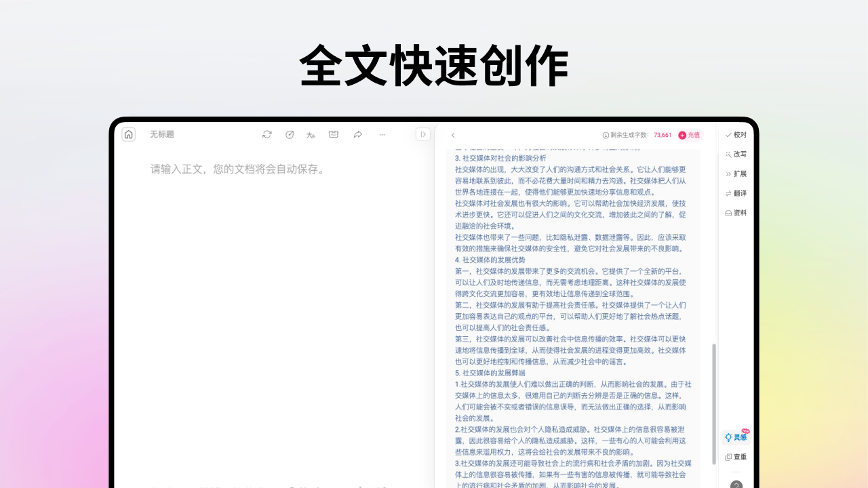
Task: Click the sync refresh icon in toolbar
Action: [267, 134]
